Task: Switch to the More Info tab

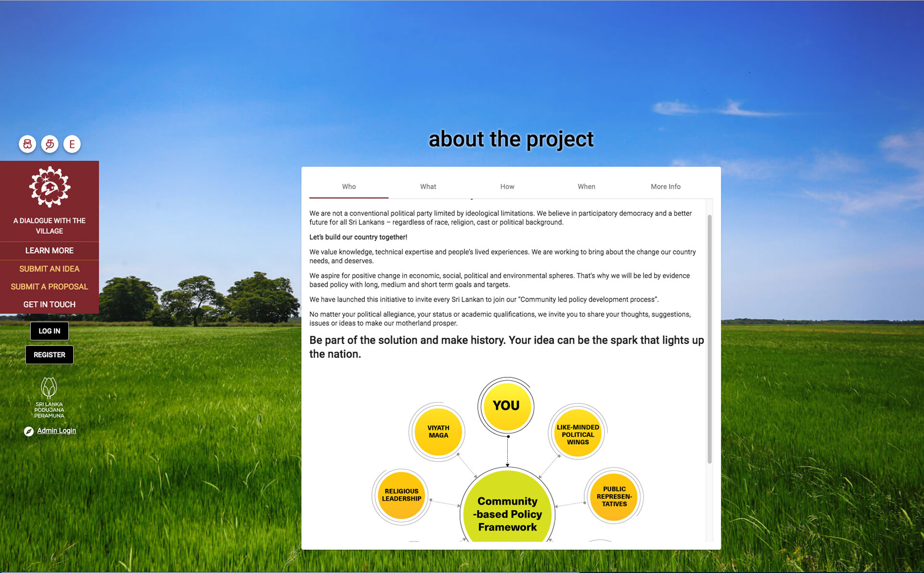Action: point(665,187)
